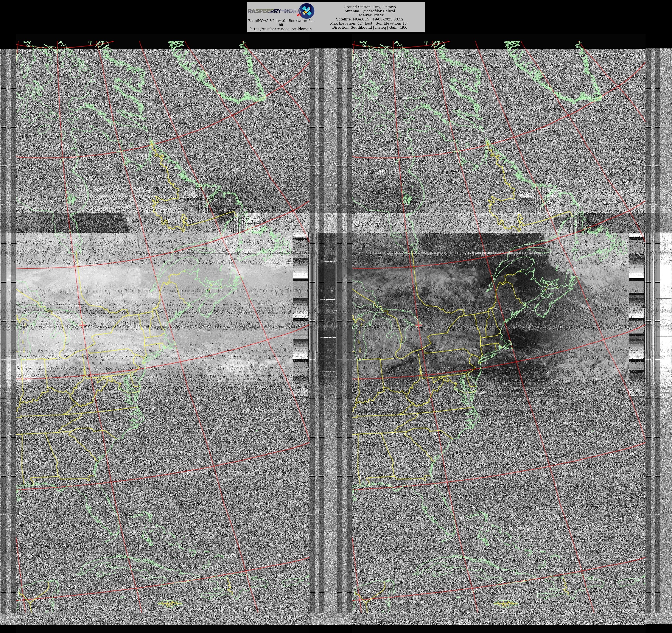Click the Ground Station: Tiny, Ontario text

click(x=369, y=7)
